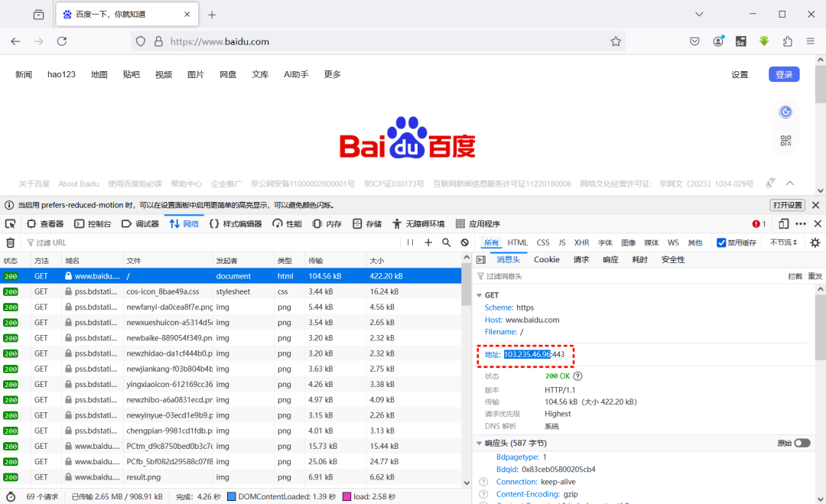826x504 pixels.
Task: Open the 不节流 throttling dropdown
Action: point(783,242)
